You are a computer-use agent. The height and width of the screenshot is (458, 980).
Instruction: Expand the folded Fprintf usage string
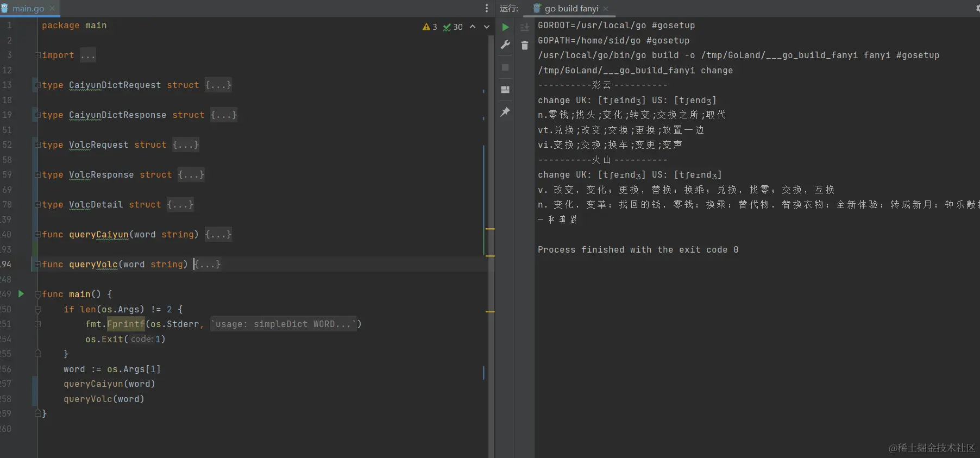(37, 324)
